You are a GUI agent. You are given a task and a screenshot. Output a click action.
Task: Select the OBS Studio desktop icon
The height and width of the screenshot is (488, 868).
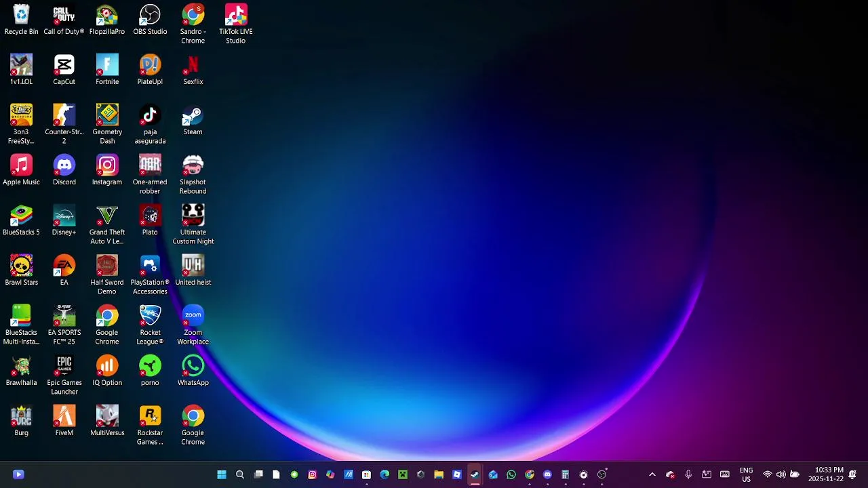click(x=150, y=20)
